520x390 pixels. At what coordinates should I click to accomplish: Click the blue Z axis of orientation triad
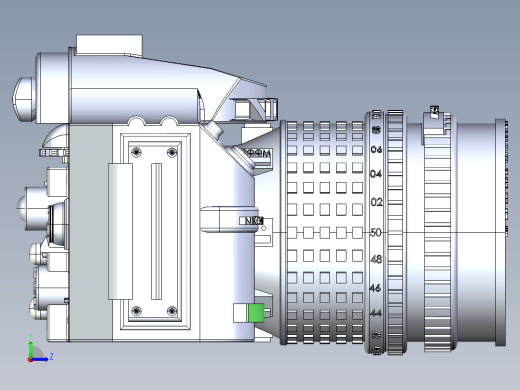pos(39,359)
